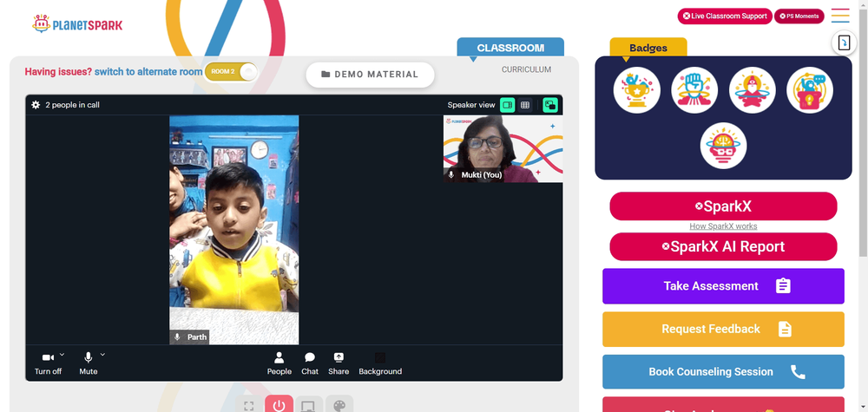Screen dimensions: 868x412
Task: Click Take Assessment button
Action: point(723,286)
